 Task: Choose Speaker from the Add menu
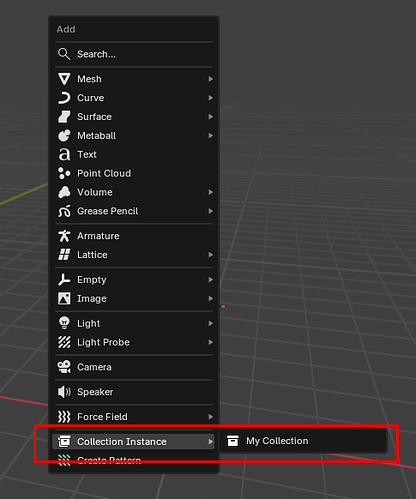pyautogui.click(x=134, y=392)
